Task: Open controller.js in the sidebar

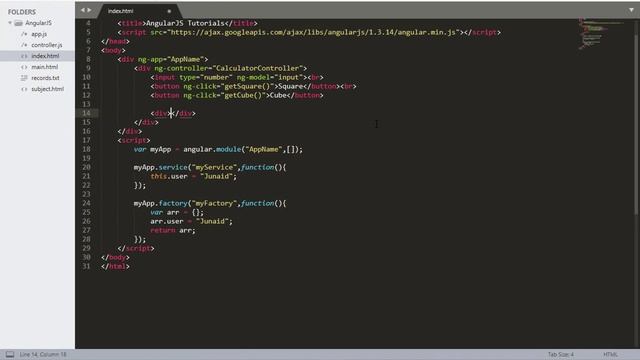Action: (x=47, y=45)
